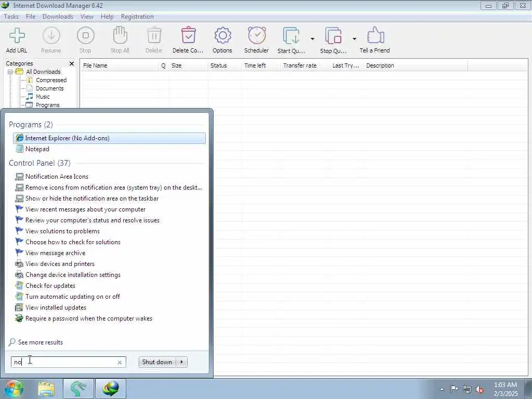
Task: Click the Delete Completed icon
Action: (x=188, y=35)
